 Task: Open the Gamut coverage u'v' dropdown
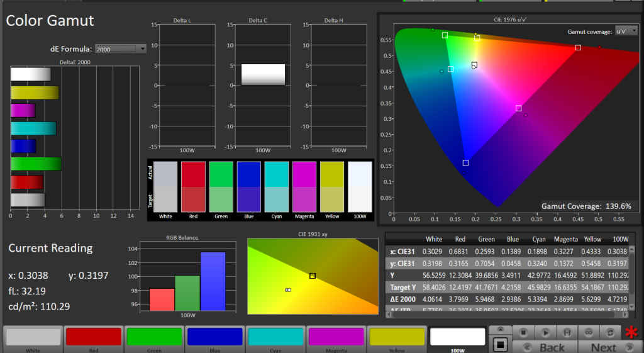click(x=625, y=31)
